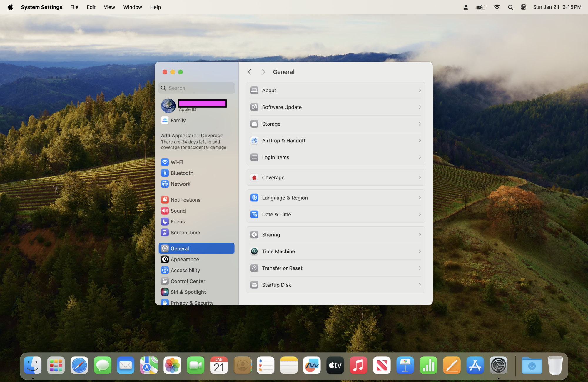Click the Window menu item
588x382 pixels.
coord(132,7)
